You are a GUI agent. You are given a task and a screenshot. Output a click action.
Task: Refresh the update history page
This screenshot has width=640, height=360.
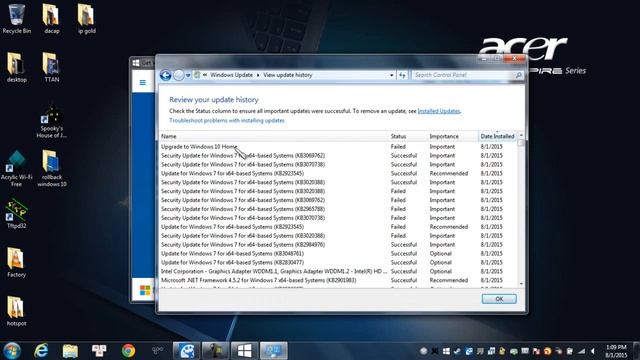tap(402, 75)
